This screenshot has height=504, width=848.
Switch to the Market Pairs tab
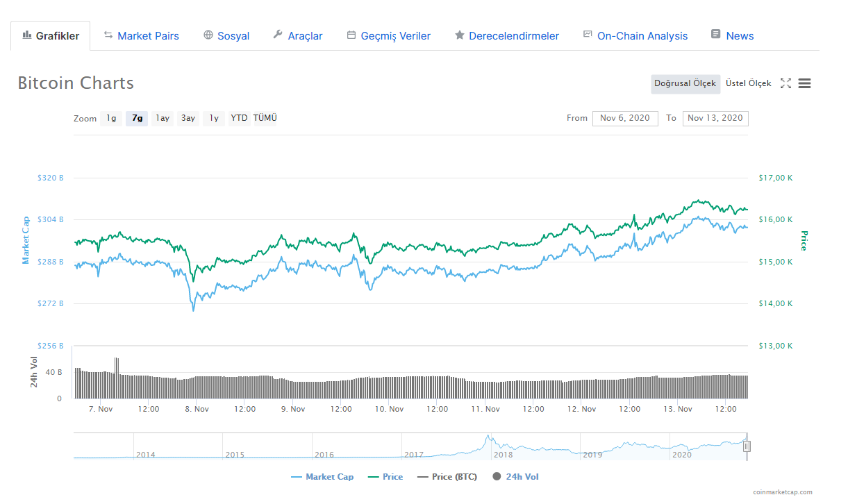click(141, 35)
